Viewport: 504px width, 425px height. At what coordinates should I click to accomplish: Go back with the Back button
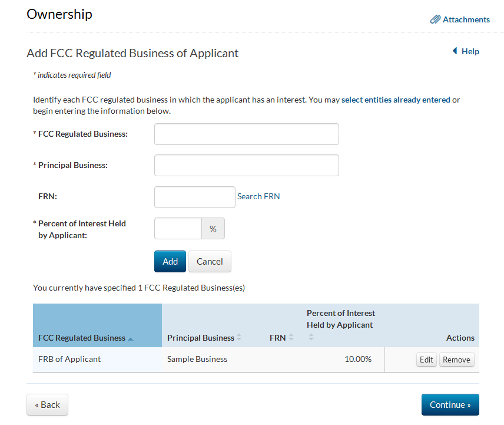click(x=47, y=404)
